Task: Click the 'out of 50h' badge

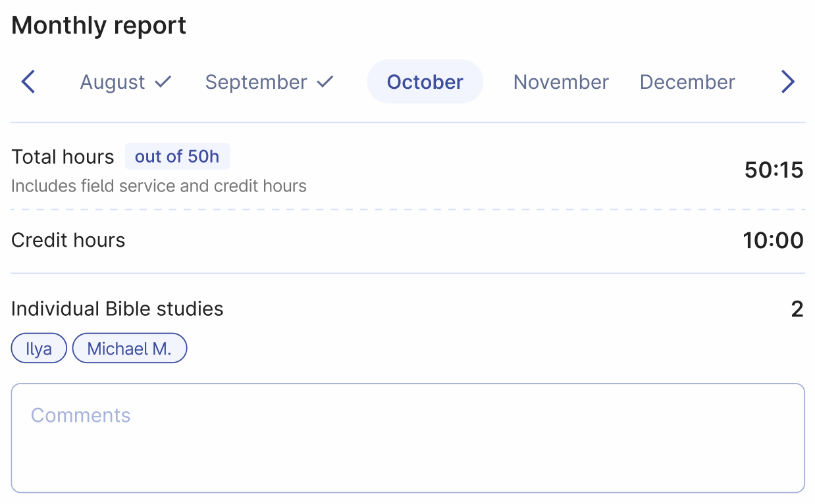Action: (x=177, y=156)
